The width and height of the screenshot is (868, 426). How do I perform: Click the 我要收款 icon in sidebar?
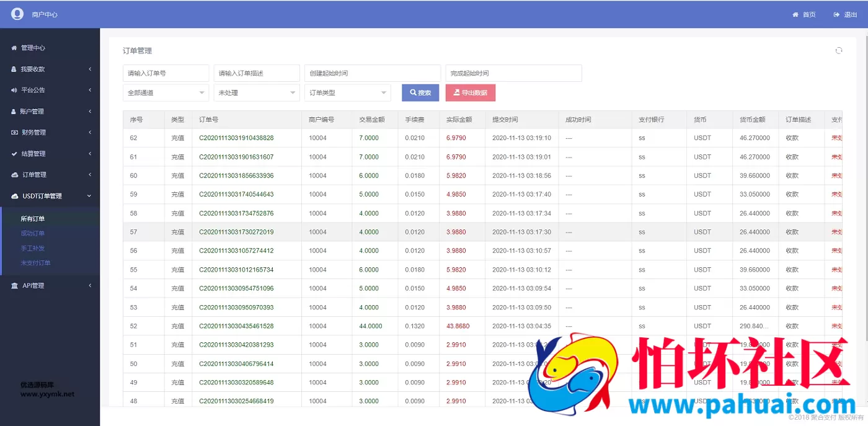tap(14, 69)
